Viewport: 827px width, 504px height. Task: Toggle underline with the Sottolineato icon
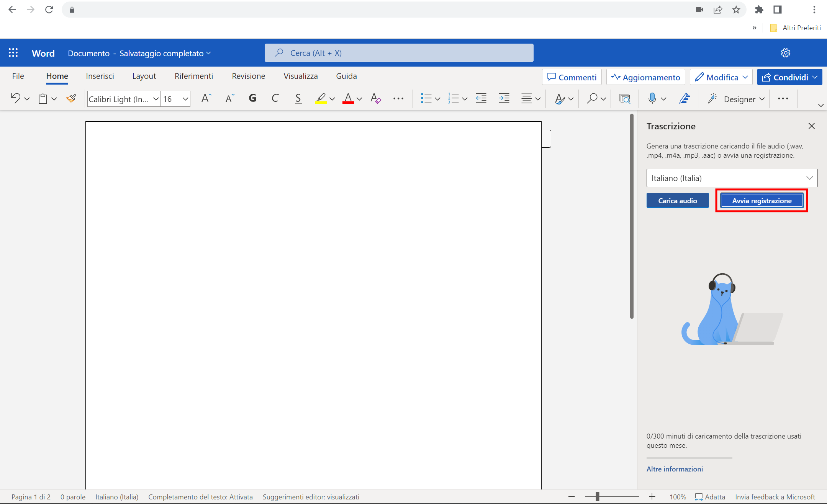[298, 98]
